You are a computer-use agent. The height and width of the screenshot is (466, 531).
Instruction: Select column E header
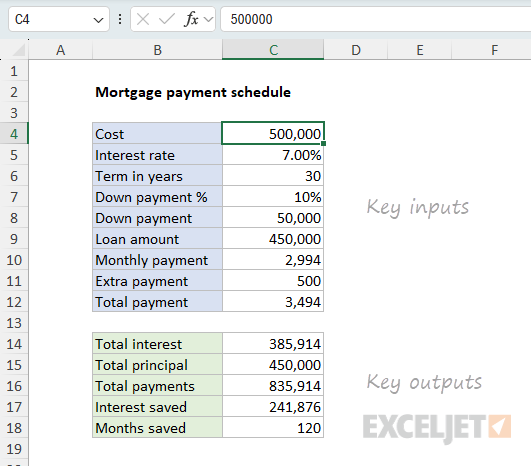click(x=420, y=50)
